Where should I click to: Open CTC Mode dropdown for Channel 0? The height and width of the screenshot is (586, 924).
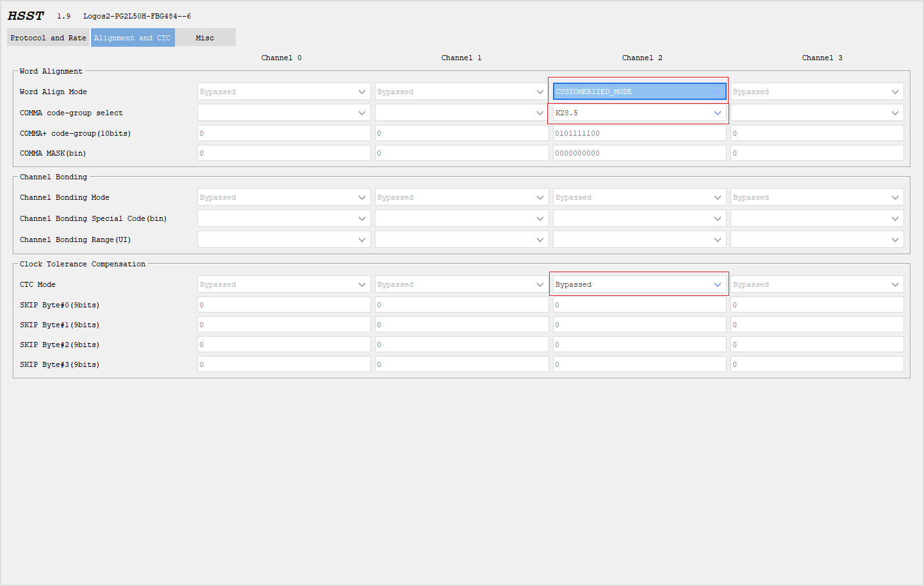click(x=283, y=284)
